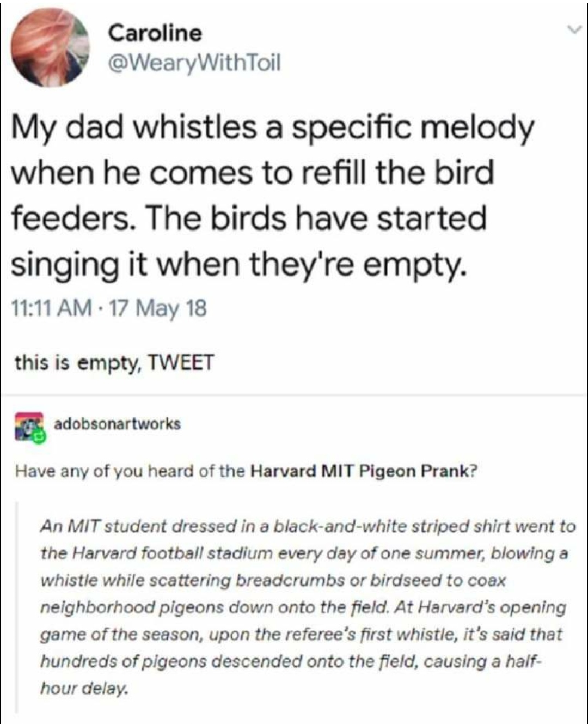
Task: Click the 'game of the season' quote line
Action: [x=301, y=634]
